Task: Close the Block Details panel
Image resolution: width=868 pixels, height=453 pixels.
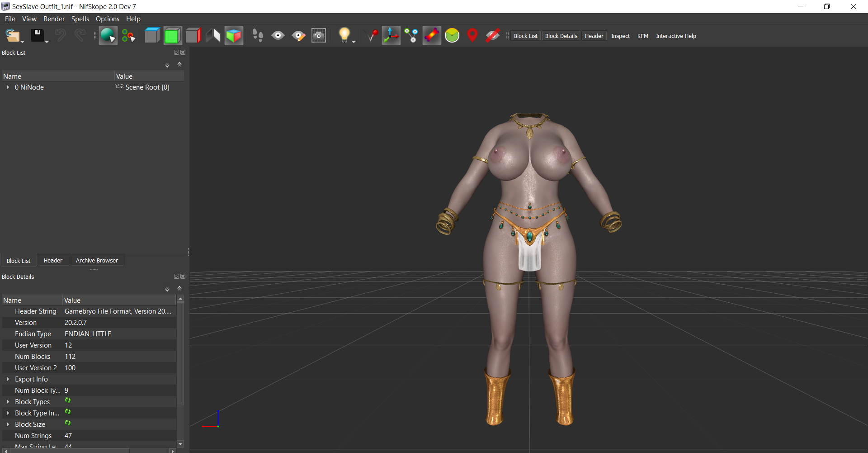Action: pyautogui.click(x=183, y=277)
